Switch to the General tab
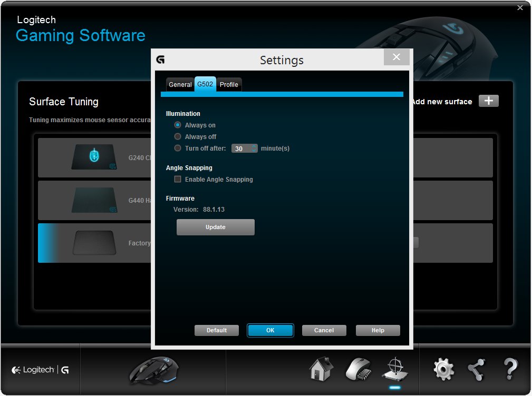The width and height of the screenshot is (532, 396). pos(180,85)
